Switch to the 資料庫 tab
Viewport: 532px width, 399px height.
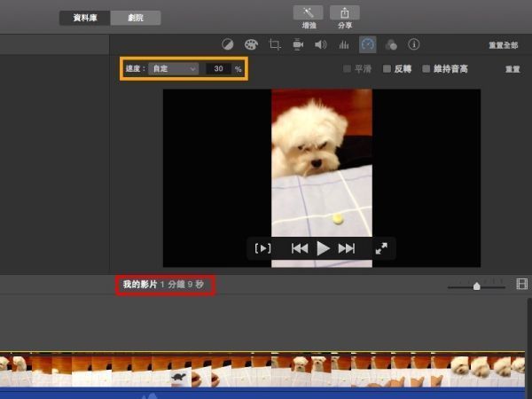click(85, 18)
